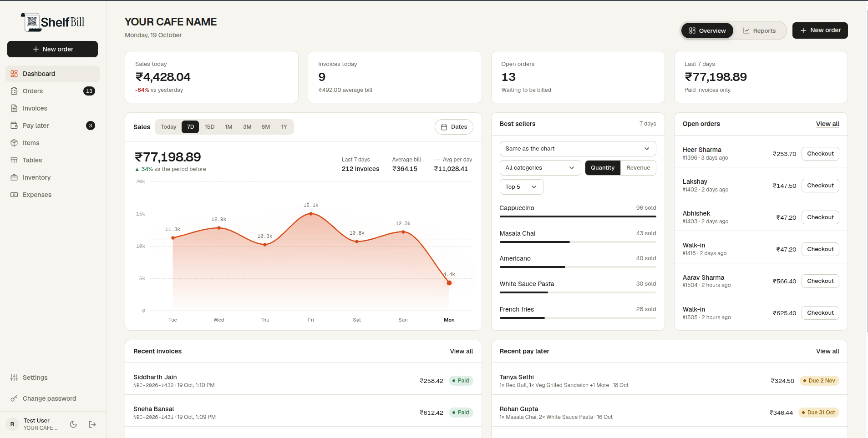Screen dimensions: 868x438
Task: Click the sidebar New order button
Action: 52,49
